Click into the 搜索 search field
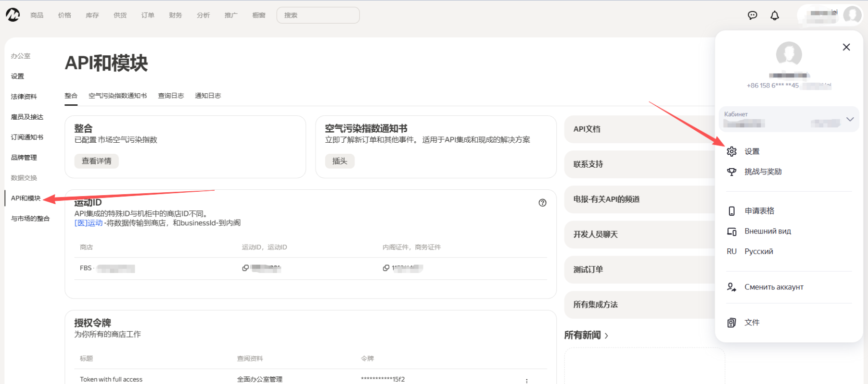Viewport: 868px width, 384px height. [x=318, y=15]
